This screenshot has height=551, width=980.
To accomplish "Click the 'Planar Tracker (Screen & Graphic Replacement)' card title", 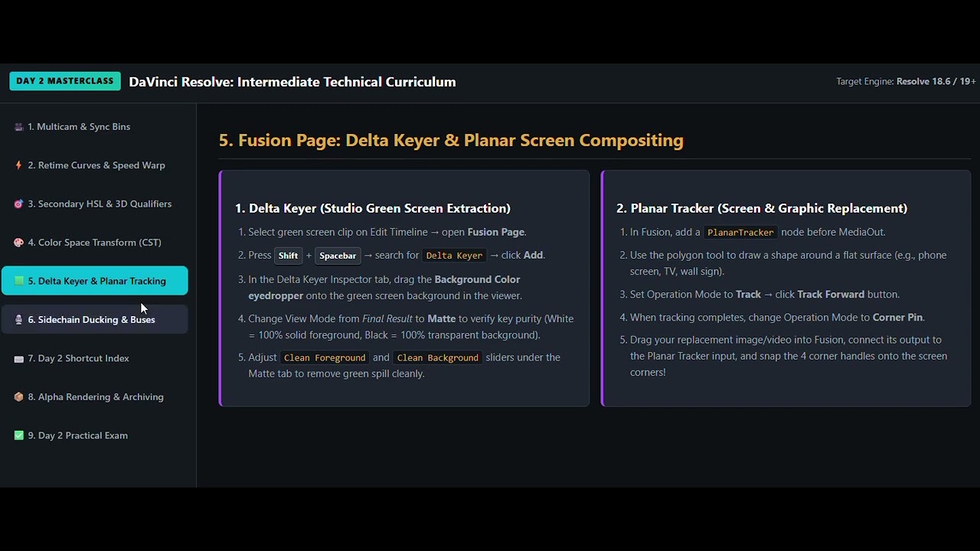I will (x=762, y=208).
